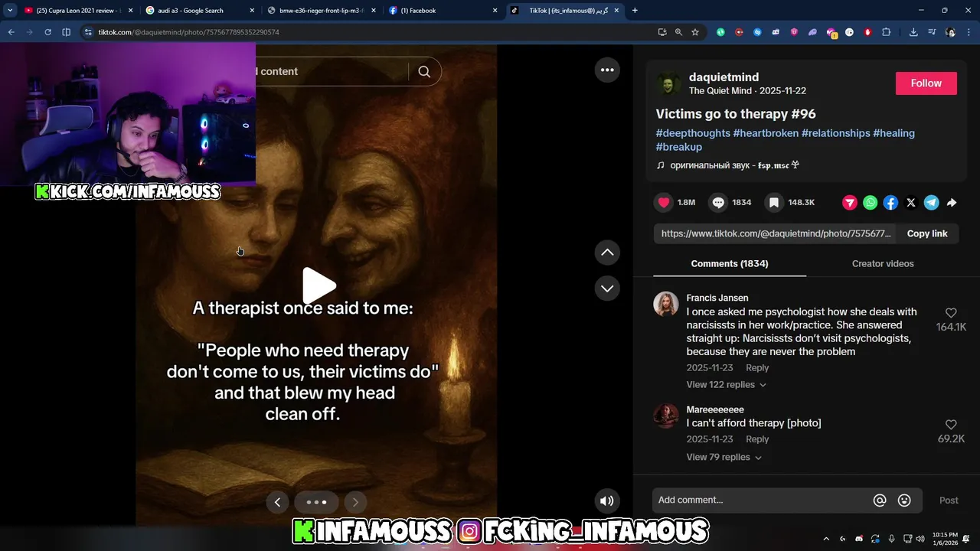This screenshot has width=980, height=551.
Task: Play the photo slideshow
Action: pos(318,285)
